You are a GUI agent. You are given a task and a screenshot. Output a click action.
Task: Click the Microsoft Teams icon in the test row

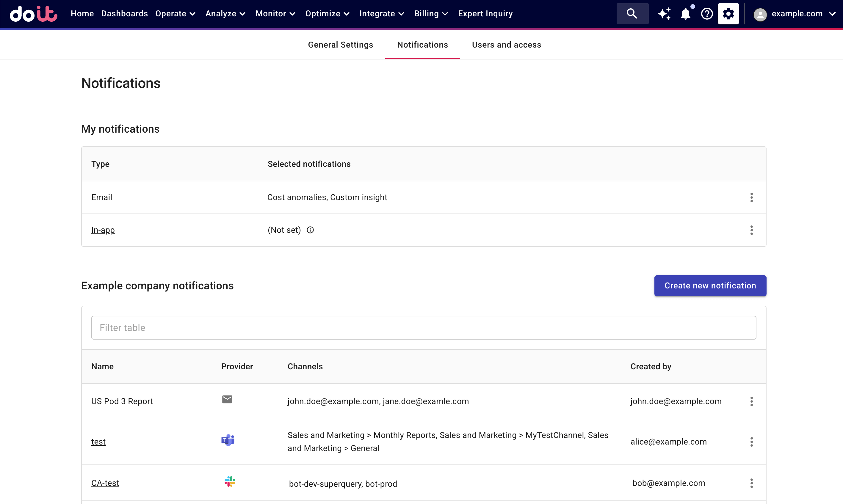click(228, 440)
